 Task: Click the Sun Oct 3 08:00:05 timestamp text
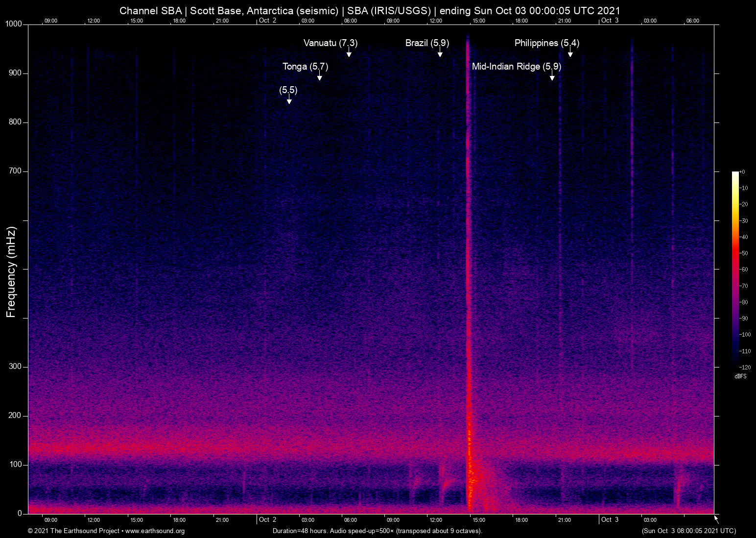pos(688,531)
